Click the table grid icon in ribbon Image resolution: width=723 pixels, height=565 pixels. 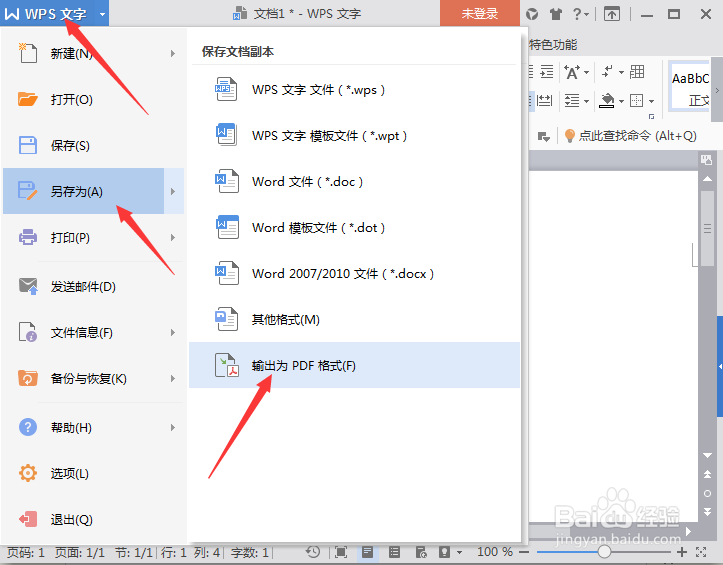[x=637, y=72]
